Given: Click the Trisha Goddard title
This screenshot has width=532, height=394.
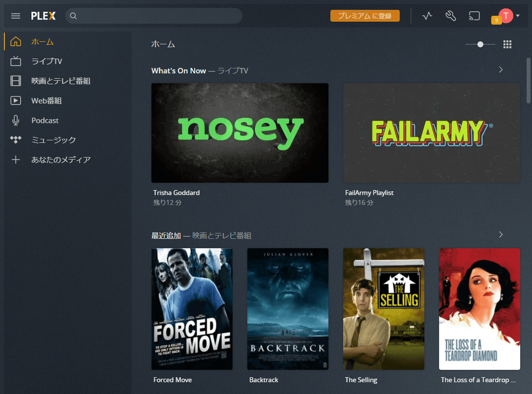Looking at the screenshot, I should (176, 193).
